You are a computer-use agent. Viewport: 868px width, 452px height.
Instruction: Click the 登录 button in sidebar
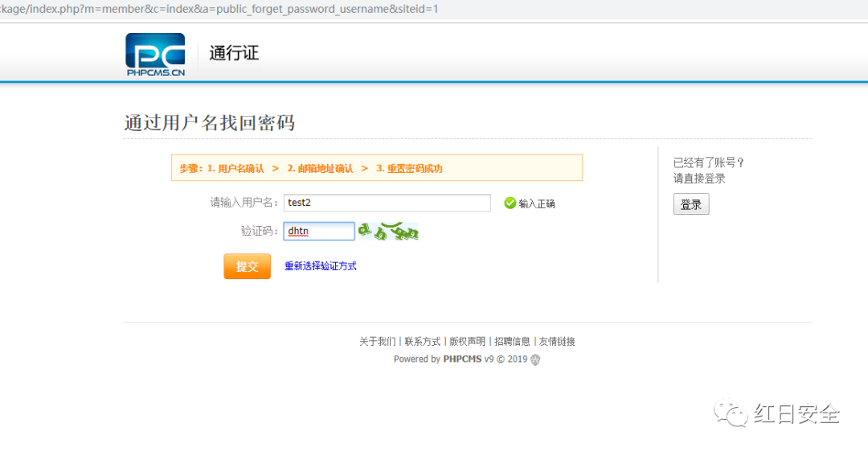pyautogui.click(x=691, y=205)
